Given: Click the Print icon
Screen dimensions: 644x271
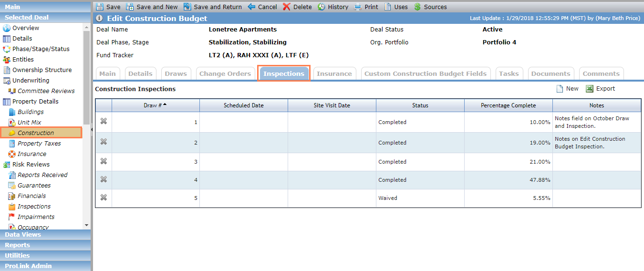Looking at the screenshot, I should [x=358, y=7].
